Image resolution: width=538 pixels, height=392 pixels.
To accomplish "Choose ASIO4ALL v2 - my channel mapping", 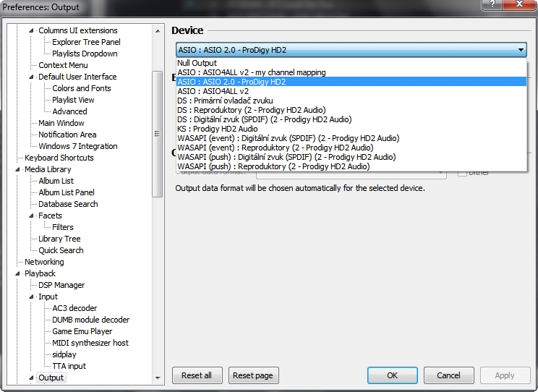I will 351,72.
